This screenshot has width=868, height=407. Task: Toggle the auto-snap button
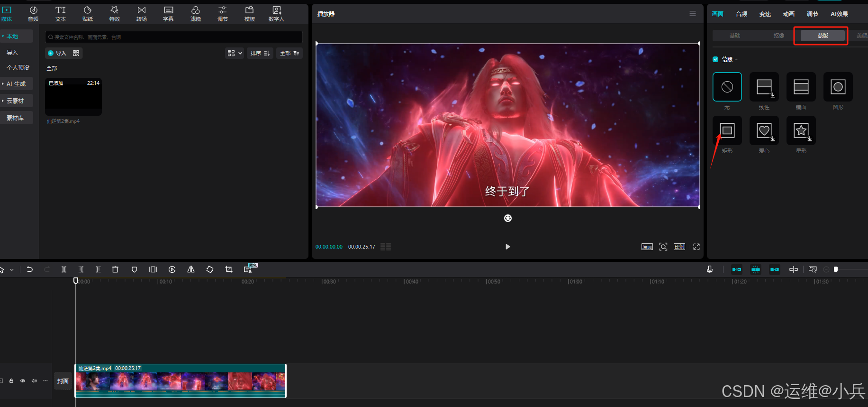tap(756, 269)
